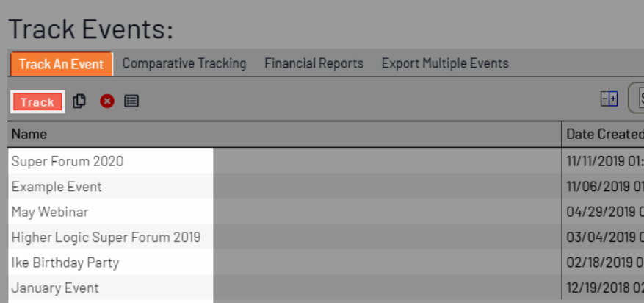Click the 12/19/2018 date created cell
The image size is (644, 303).
tap(603, 288)
